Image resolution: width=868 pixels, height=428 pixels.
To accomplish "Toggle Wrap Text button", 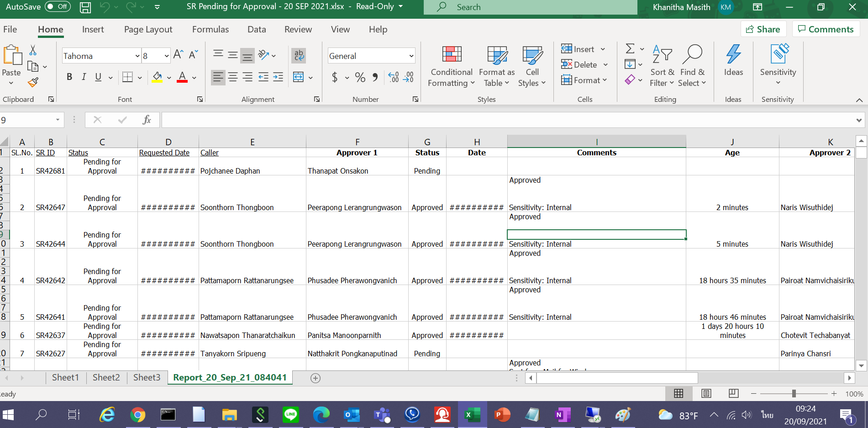I will pos(299,55).
